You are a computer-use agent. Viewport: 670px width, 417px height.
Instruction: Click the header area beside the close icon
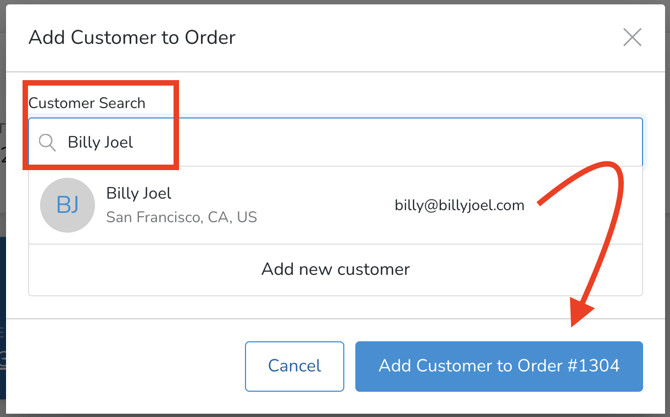pyautogui.click(x=450, y=38)
